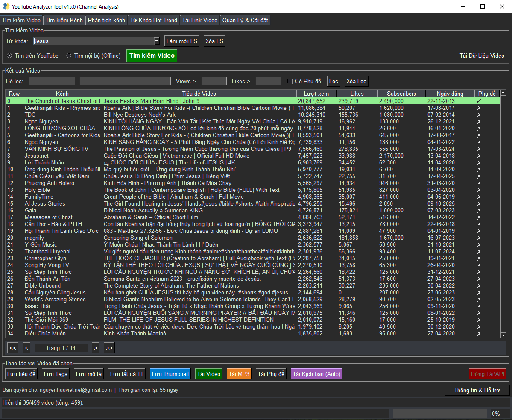Screen dimensions: 512x420
Task: Sort by 'Likes' column header
Action: 357,94
